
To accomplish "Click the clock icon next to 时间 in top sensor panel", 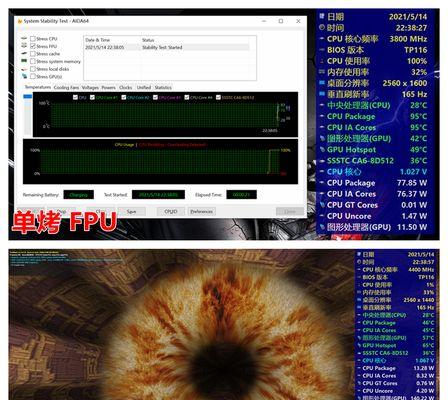I will click(322, 27).
